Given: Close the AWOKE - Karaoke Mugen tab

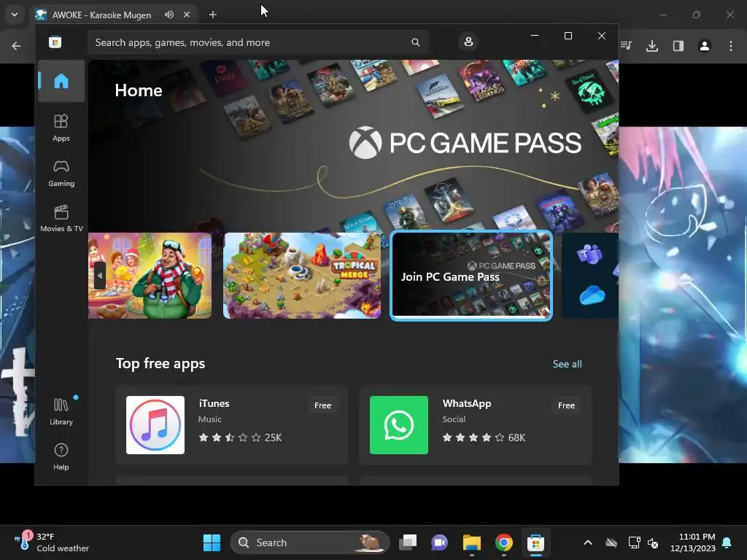Looking at the screenshot, I should coord(187,15).
